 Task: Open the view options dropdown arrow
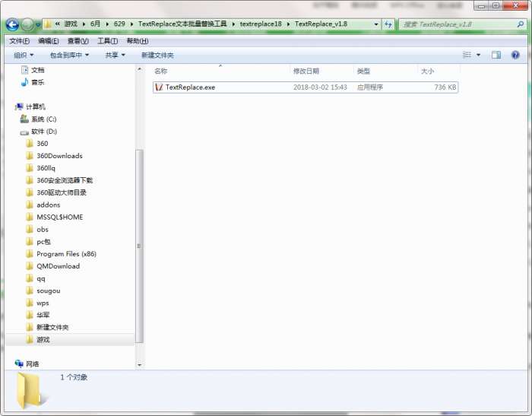click(478, 55)
